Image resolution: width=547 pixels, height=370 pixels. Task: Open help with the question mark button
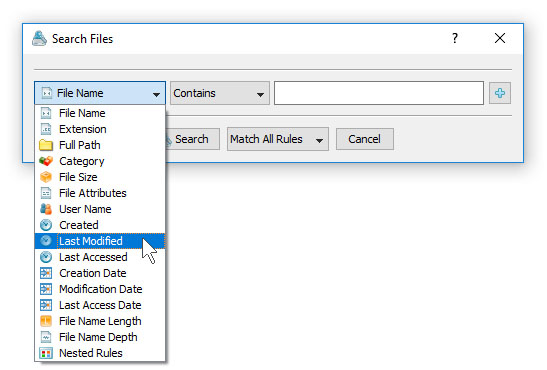(455, 38)
